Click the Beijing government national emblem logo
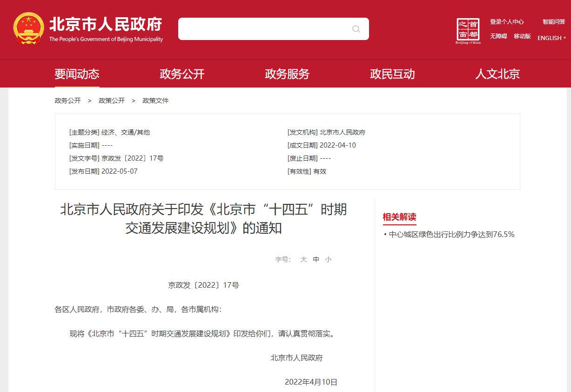Image resolution: width=571 pixels, height=392 pixels. click(x=29, y=29)
